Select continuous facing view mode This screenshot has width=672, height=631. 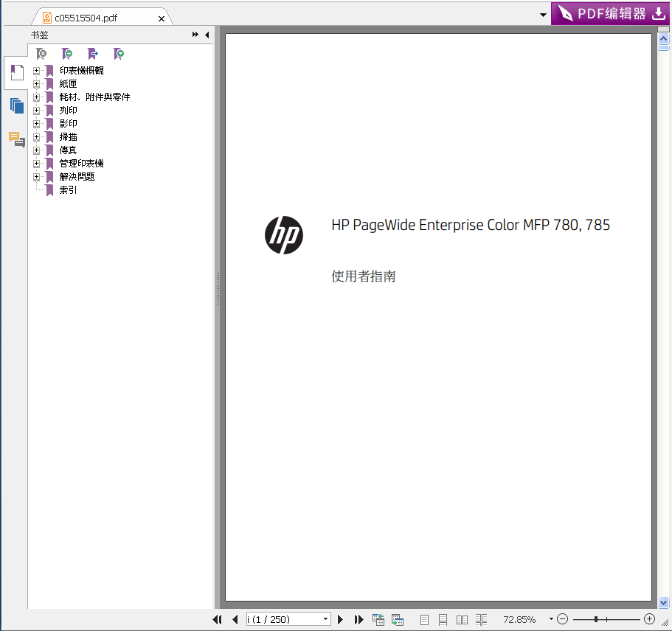pyautogui.click(x=481, y=619)
